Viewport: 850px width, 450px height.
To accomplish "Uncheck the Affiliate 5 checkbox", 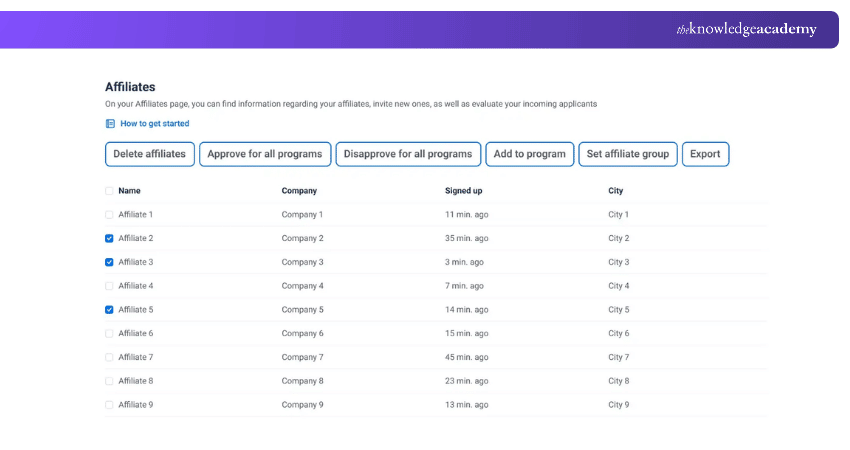I will [x=109, y=310].
